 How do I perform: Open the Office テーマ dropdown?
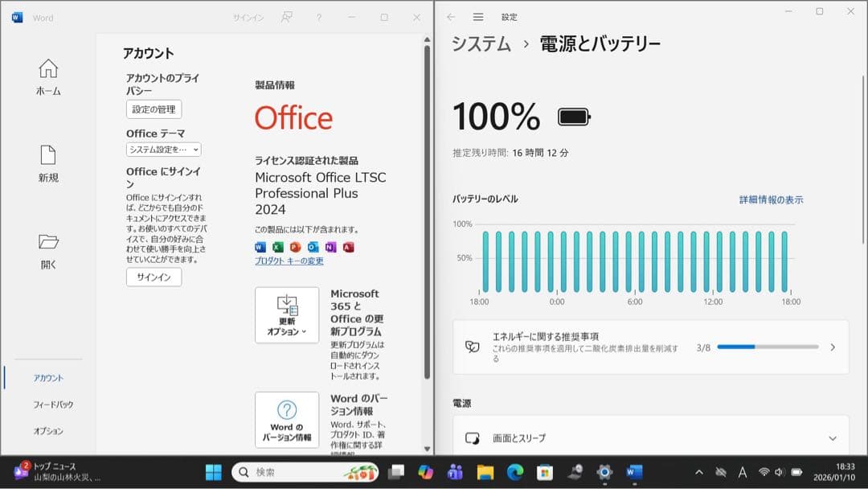coord(162,150)
